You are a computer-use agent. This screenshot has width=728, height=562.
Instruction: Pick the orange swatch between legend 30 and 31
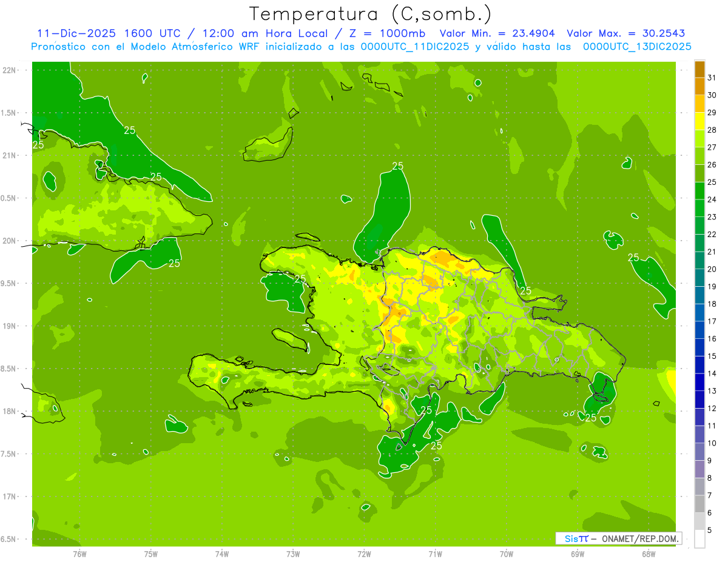click(699, 86)
